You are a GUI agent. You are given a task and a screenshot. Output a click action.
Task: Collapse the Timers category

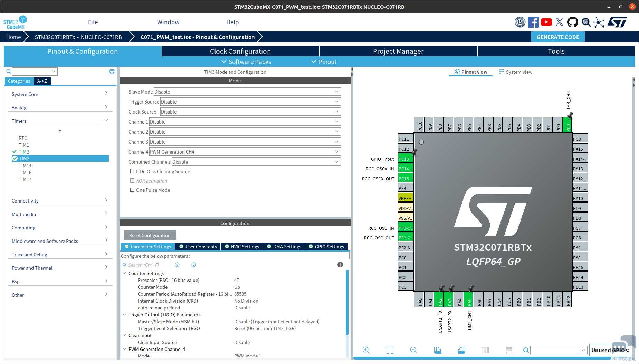pos(60,121)
